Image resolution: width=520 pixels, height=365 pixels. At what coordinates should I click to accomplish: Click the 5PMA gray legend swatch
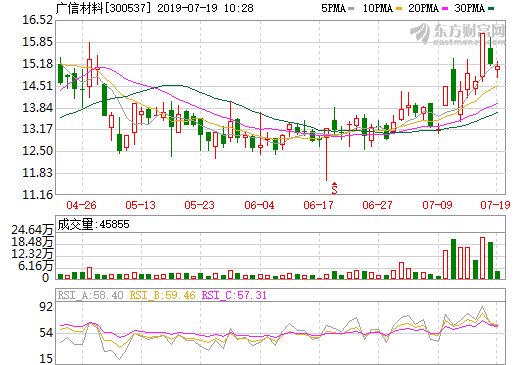pyautogui.click(x=351, y=9)
